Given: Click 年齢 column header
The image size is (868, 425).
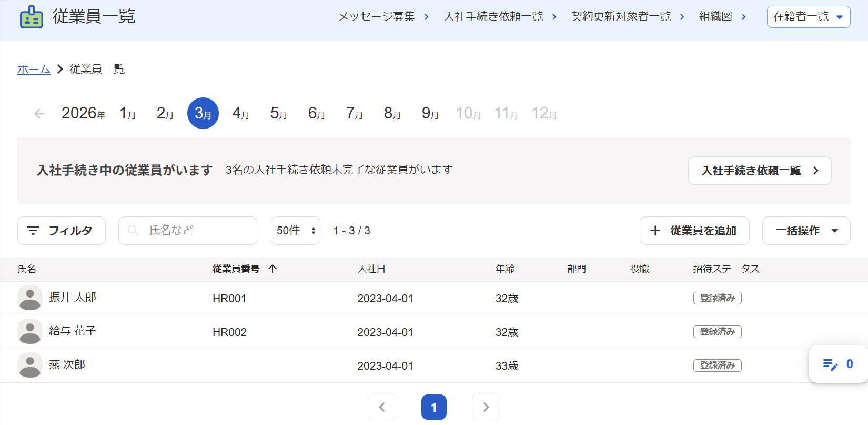Looking at the screenshot, I should pyautogui.click(x=505, y=269).
